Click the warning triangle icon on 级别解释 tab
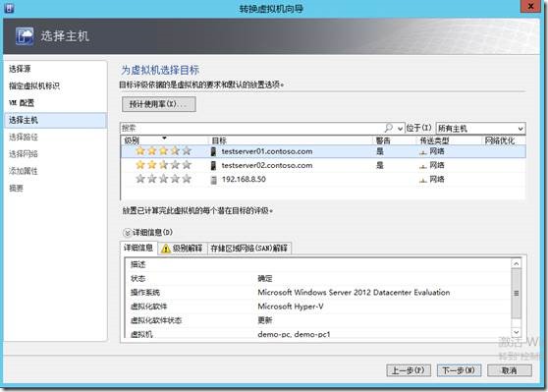548x392 pixels. pos(166,249)
